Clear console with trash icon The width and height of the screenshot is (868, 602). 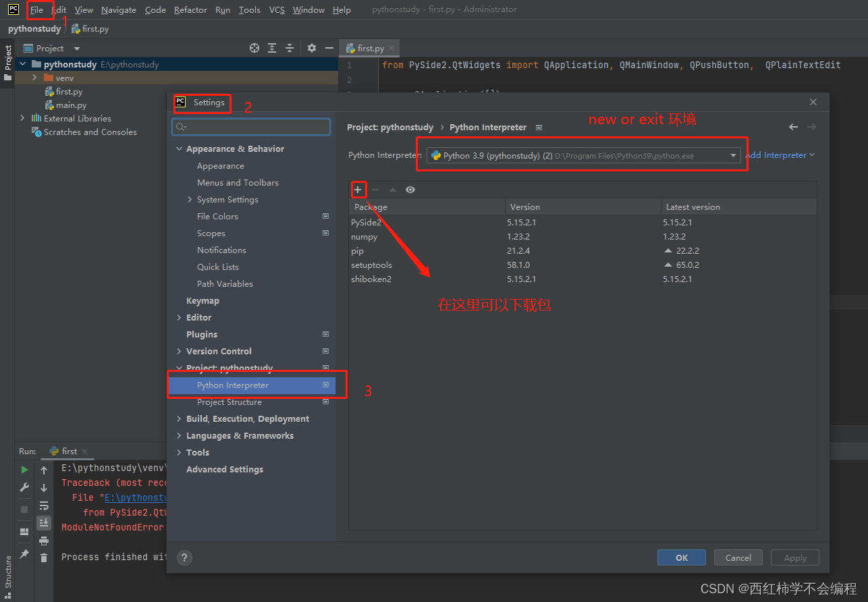point(44,555)
